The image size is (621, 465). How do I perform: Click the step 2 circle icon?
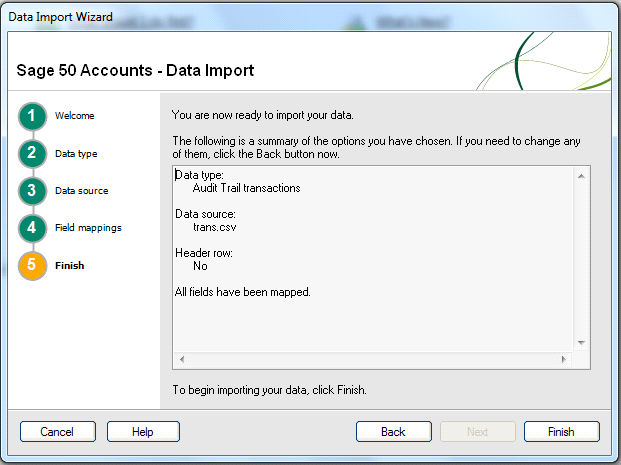pos(32,154)
